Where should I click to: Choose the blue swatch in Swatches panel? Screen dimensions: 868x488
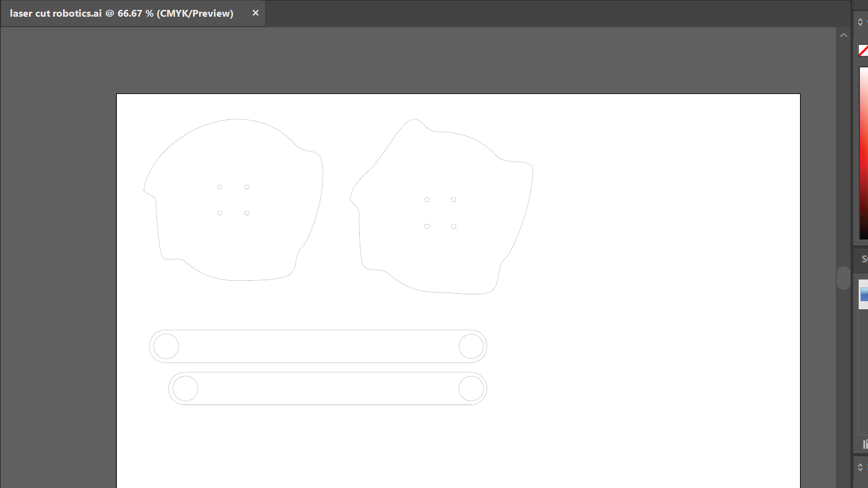coord(864,294)
